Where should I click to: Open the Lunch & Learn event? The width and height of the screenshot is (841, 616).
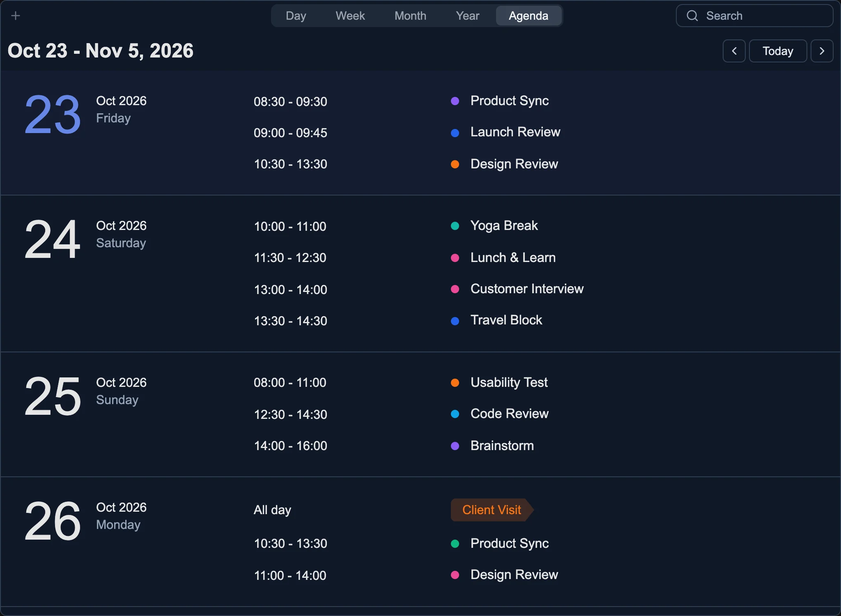(513, 258)
